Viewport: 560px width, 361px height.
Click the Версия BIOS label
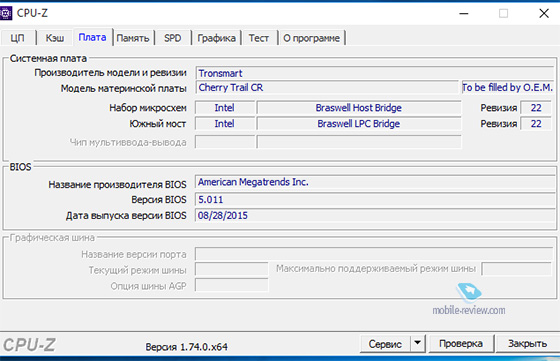(159, 200)
